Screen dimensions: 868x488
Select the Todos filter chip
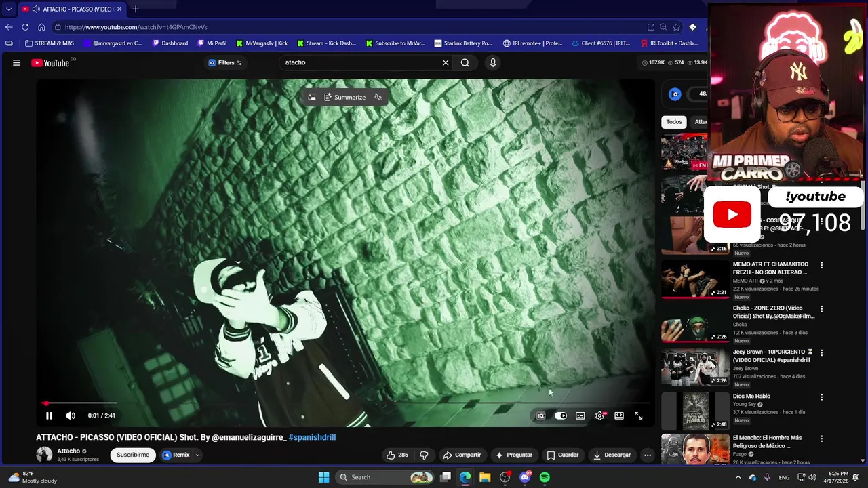click(674, 122)
